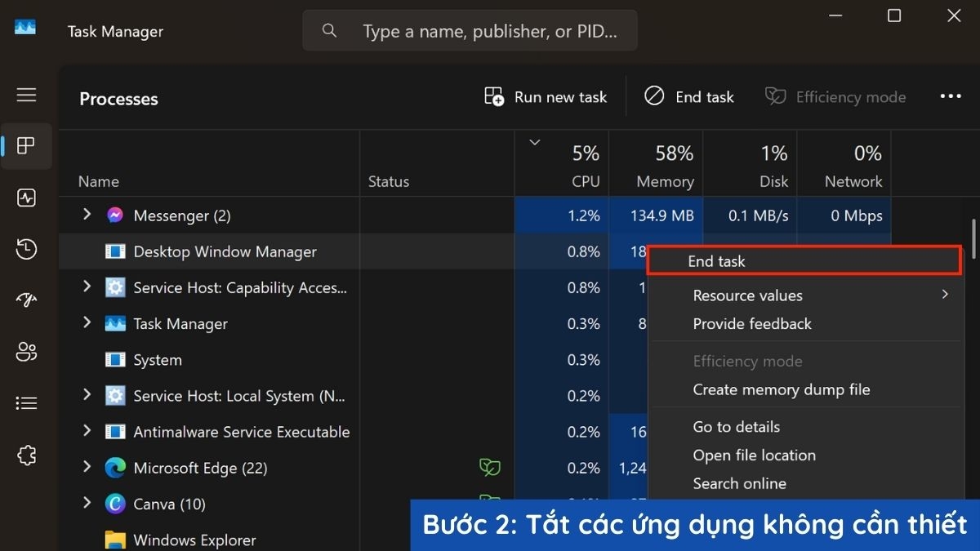Expand the Messenger (2) process group
This screenshot has height=551, width=980.
pyautogui.click(x=87, y=216)
